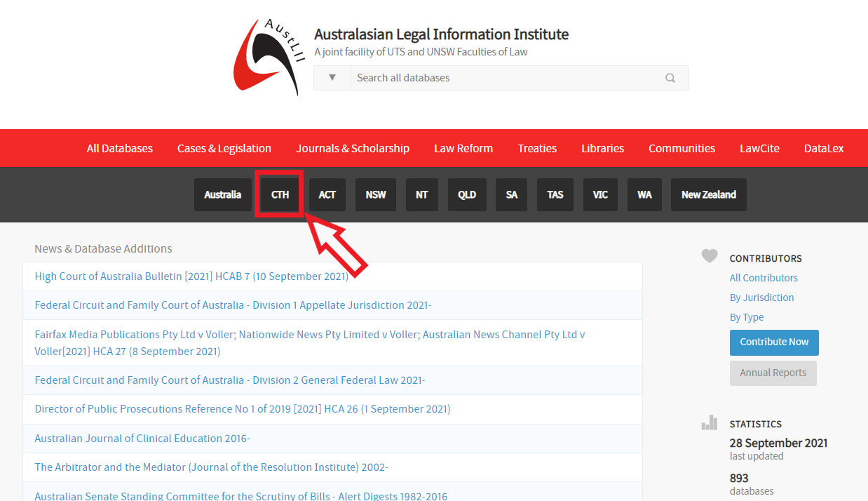This screenshot has width=868, height=501.
Task: Click the 28 September 2021 last updated date
Action: coord(778,443)
